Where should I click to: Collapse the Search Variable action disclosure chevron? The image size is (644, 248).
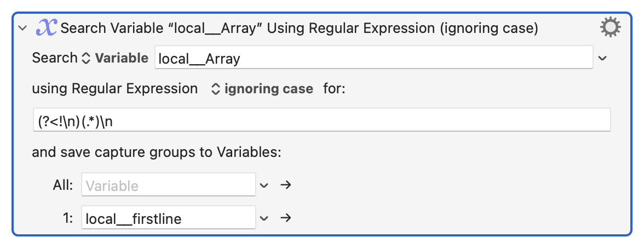coord(23,29)
